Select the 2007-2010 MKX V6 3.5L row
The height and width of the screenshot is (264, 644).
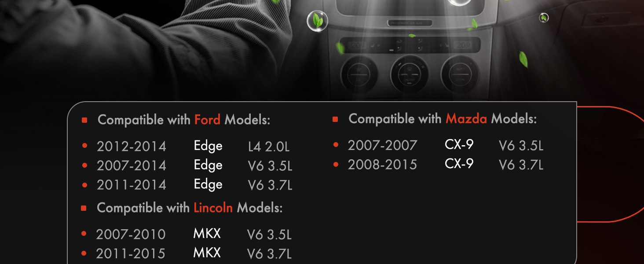coord(187,235)
